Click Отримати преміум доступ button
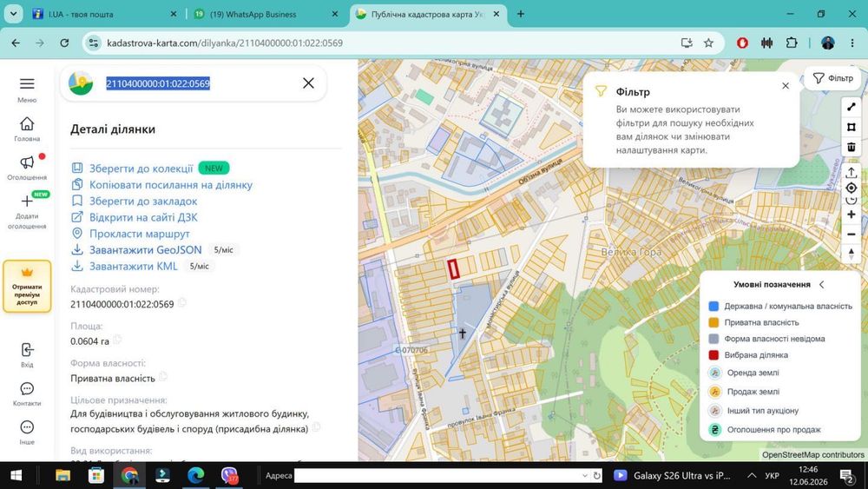This screenshot has height=489, width=868. coord(27,287)
